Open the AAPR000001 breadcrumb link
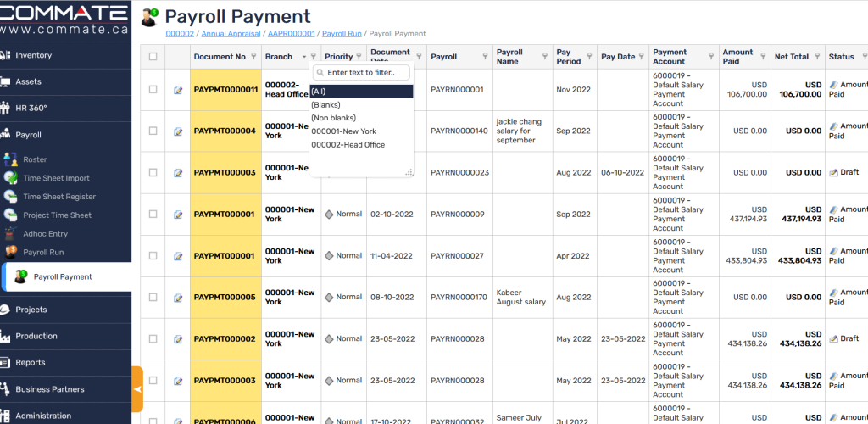868x424 pixels. click(292, 34)
